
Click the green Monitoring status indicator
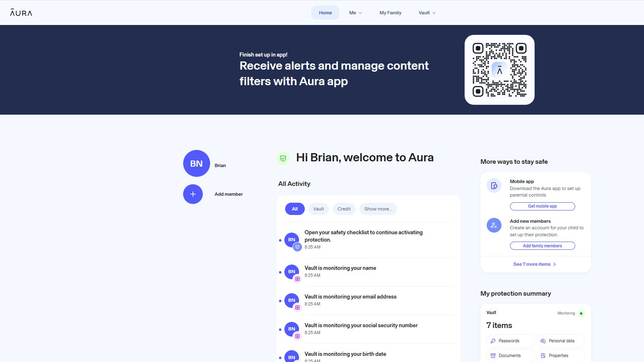click(x=581, y=314)
